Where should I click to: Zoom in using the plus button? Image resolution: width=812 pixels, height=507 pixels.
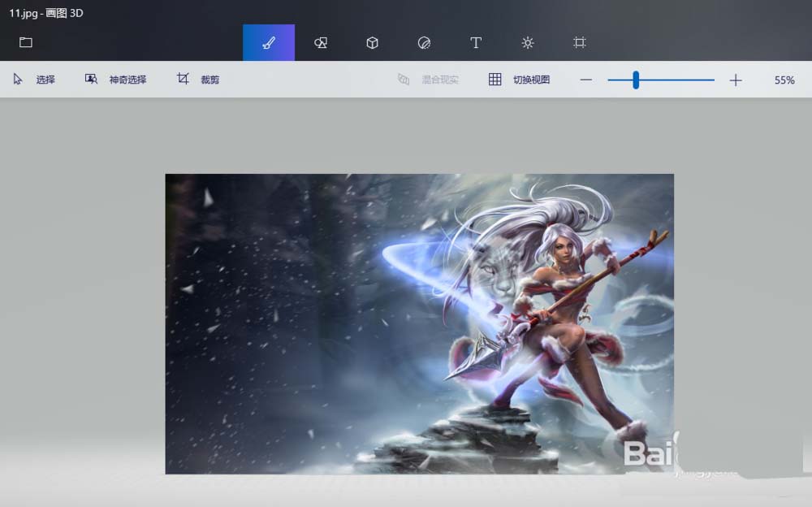pyautogui.click(x=736, y=80)
